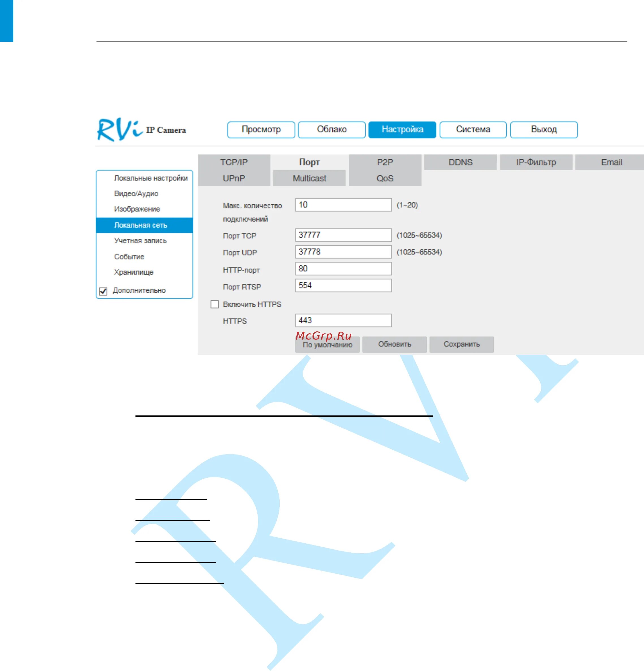Screen dimensions: 644x671
Task: Select the IP-Фильтр tab
Action: point(535,162)
